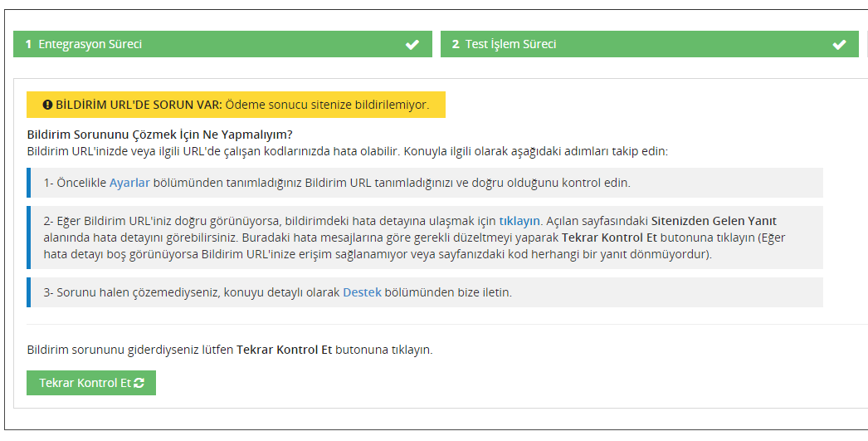Go to the Destek support link

(x=362, y=292)
